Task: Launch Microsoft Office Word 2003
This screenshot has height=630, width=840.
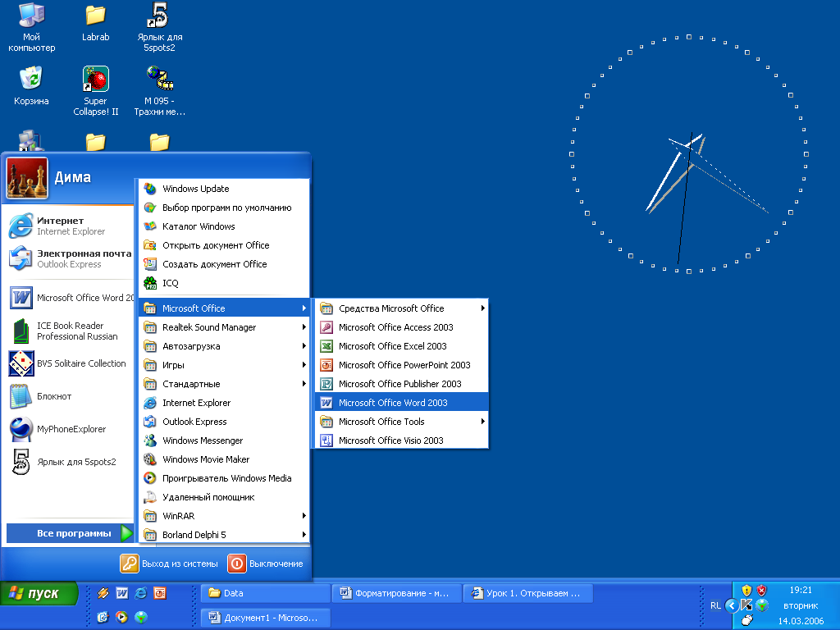Action: pos(402,402)
